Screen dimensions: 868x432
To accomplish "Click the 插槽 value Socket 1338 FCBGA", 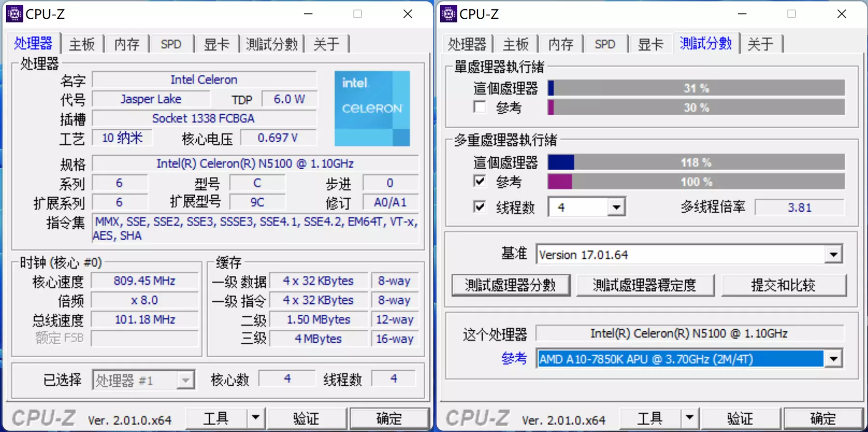I will 204,118.
